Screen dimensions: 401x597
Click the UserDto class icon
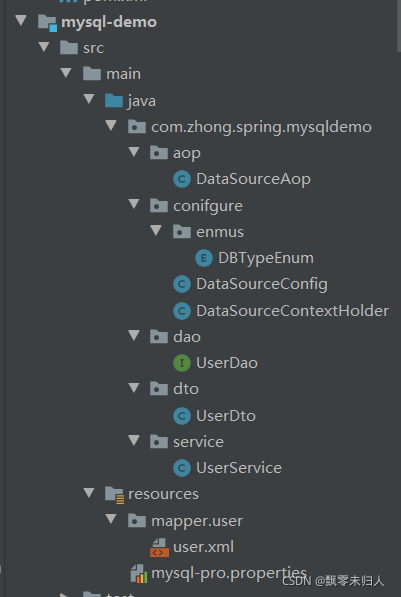coord(182,416)
